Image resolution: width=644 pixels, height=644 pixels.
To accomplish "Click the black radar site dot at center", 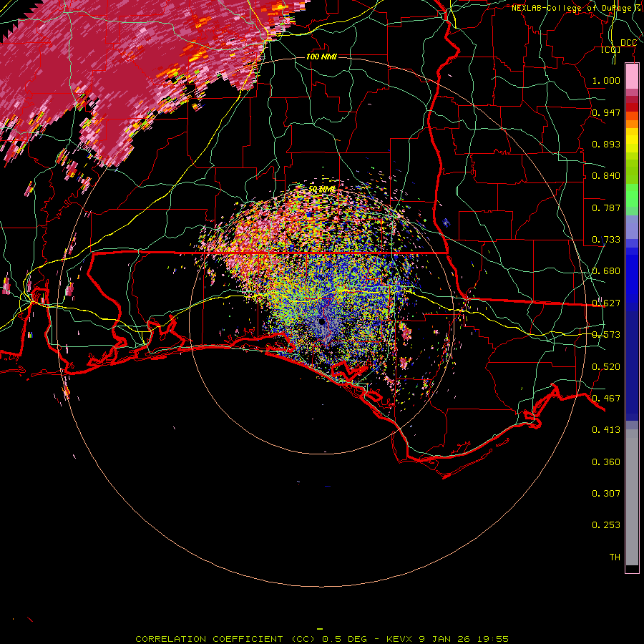I will pos(322,321).
